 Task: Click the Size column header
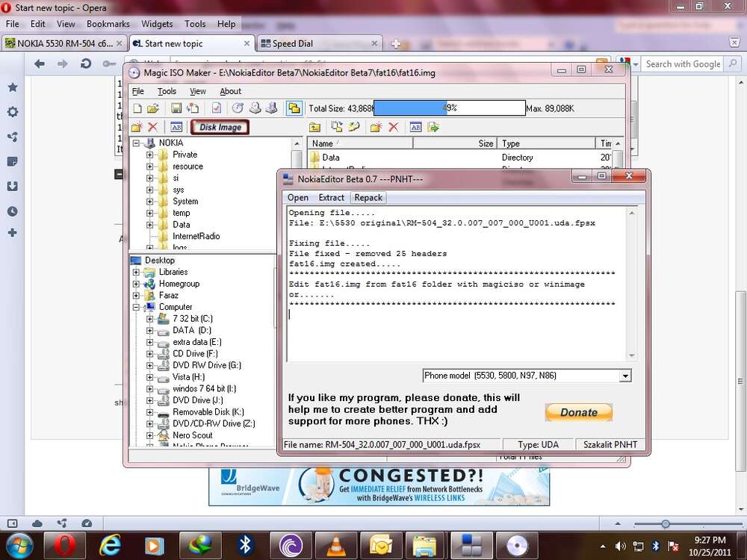455,143
